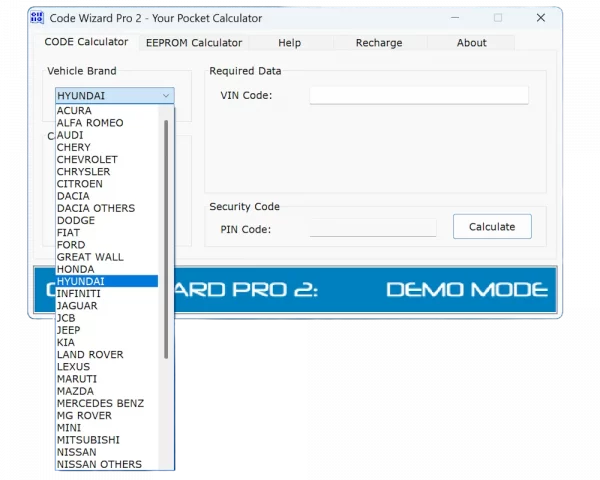Select FORD from the brand list
The image size is (600, 480).
tap(71, 245)
